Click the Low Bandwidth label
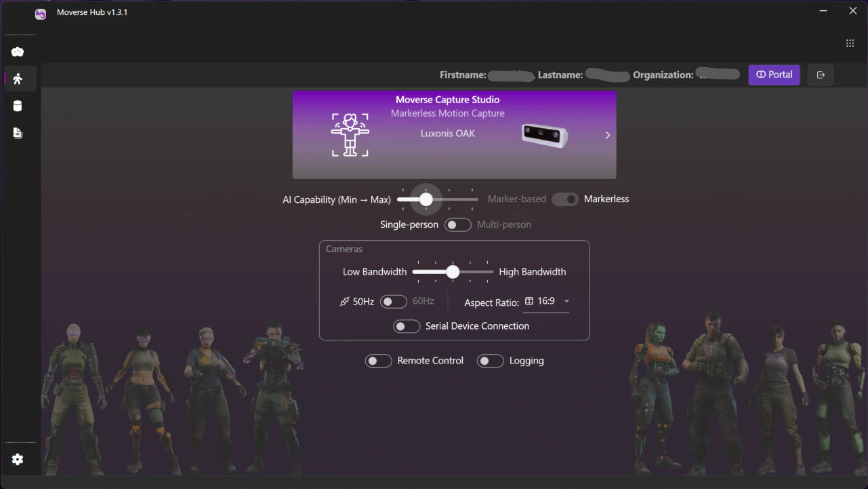 click(x=375, y=272)
